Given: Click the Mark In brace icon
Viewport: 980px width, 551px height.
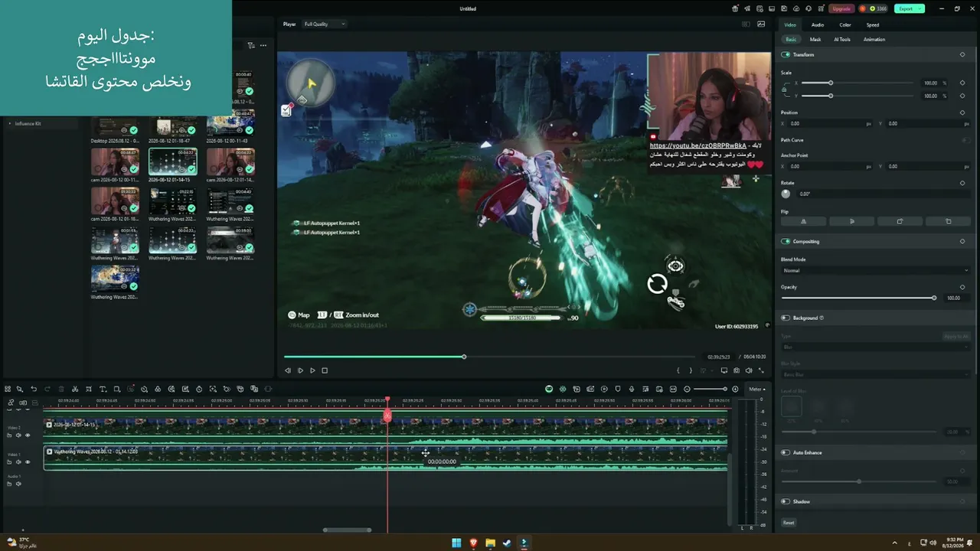Looking at the screenshot, I should (678, 370).
